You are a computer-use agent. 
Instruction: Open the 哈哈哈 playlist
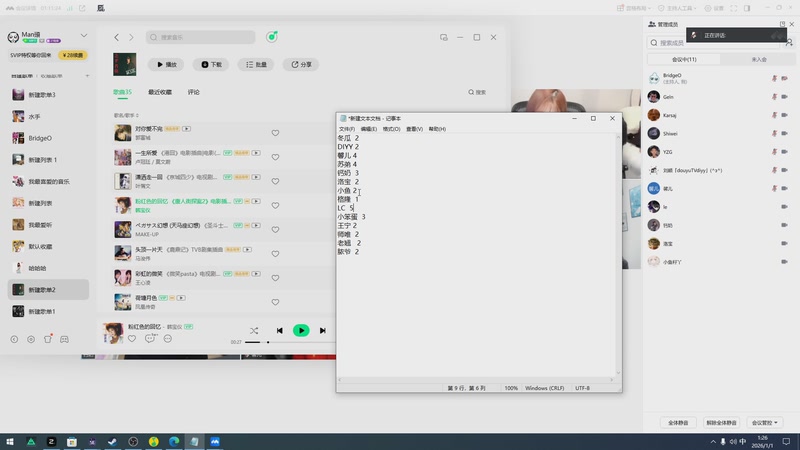point(48,268)
